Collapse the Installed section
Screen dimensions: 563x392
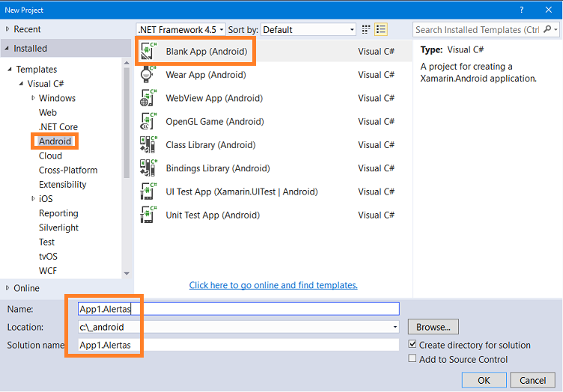[7, 48]
